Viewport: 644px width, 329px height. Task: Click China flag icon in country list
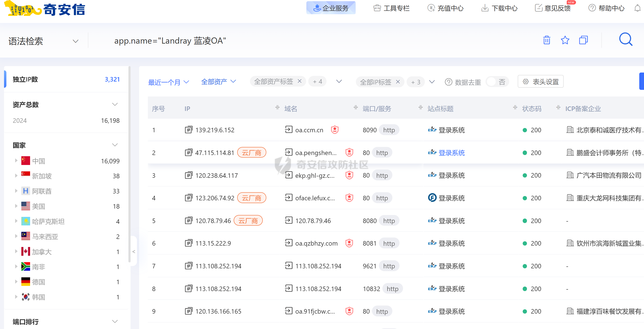26,161
